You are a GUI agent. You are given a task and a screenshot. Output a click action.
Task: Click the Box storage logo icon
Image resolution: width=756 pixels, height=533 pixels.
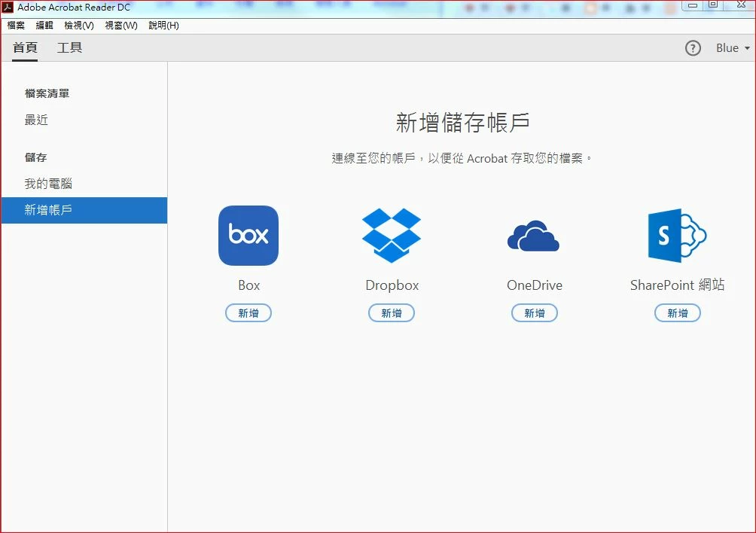coord(248,236)
